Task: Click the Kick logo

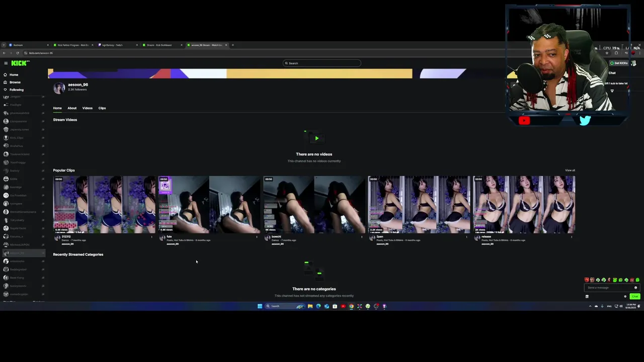Action: coord(20,63)
